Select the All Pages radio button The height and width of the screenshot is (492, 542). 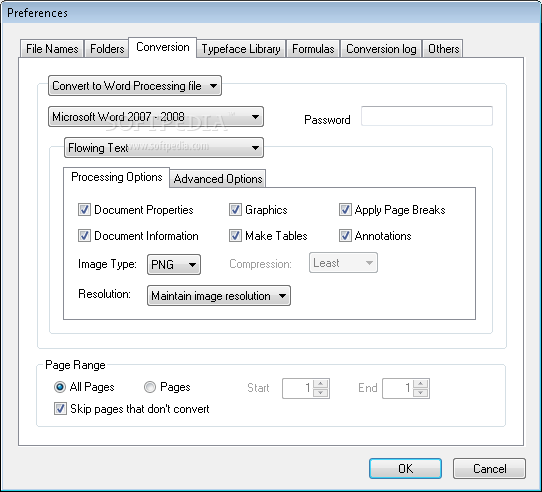pyautogui.click(x=59, y=387)
